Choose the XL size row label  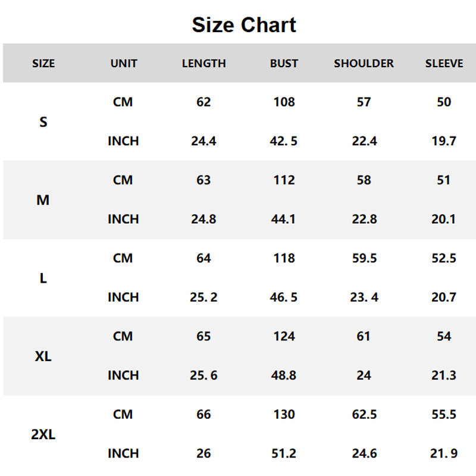tap(43, 356)
